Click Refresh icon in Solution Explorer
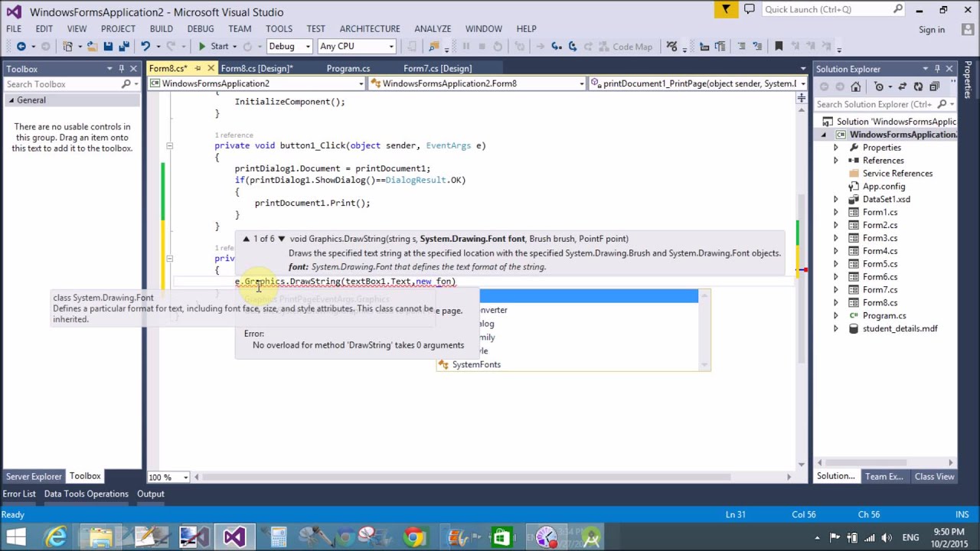The image size is (980, 551). [918, 86]
